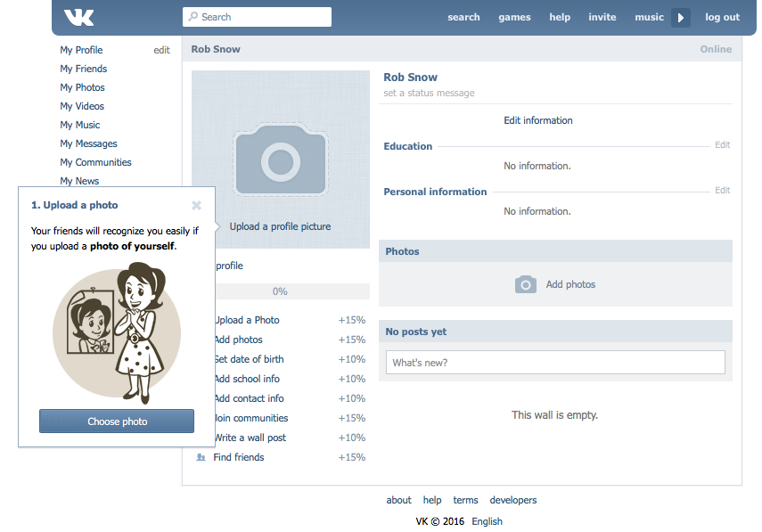Screen dimensions: 762x532
Task: Click the camera icon beside Add photos
Action: 526,284
